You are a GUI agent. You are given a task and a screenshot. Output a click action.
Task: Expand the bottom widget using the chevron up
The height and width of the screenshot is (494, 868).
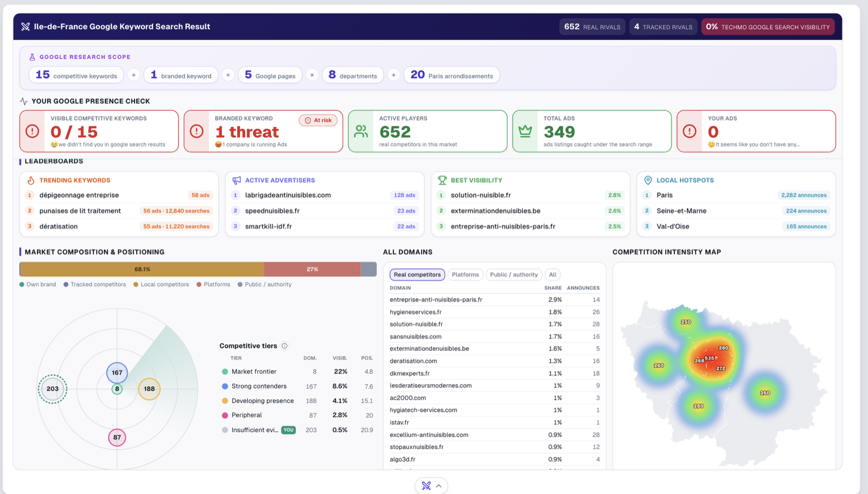tap(439, 486)
